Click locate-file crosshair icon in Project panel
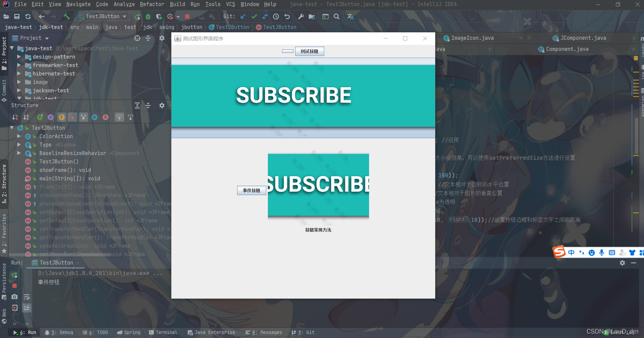644x338 pixels. [x=137, y=38]
